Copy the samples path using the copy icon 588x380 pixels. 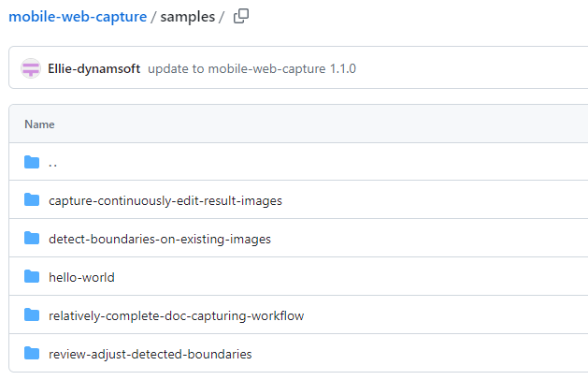tap(241, 16)
